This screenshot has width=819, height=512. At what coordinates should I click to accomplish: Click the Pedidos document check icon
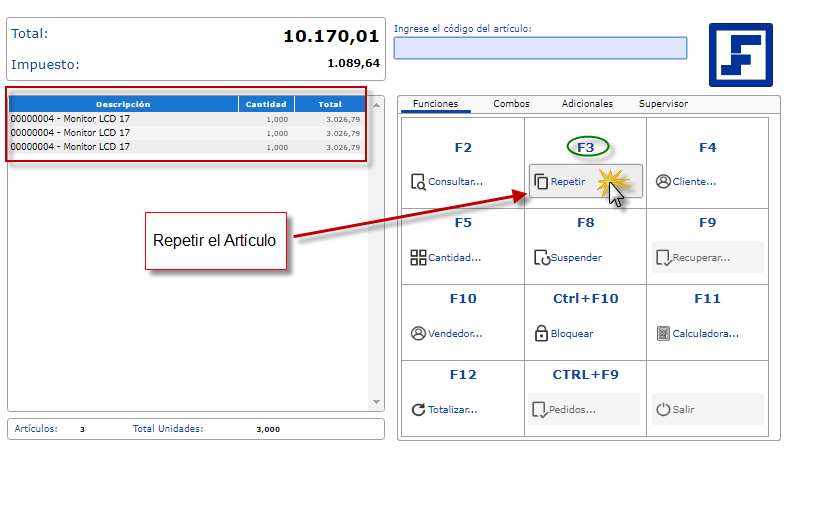point(540,410)
